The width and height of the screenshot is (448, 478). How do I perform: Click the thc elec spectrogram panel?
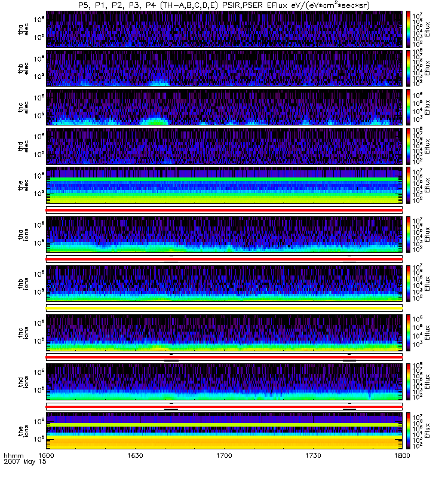tap(224, 107)
